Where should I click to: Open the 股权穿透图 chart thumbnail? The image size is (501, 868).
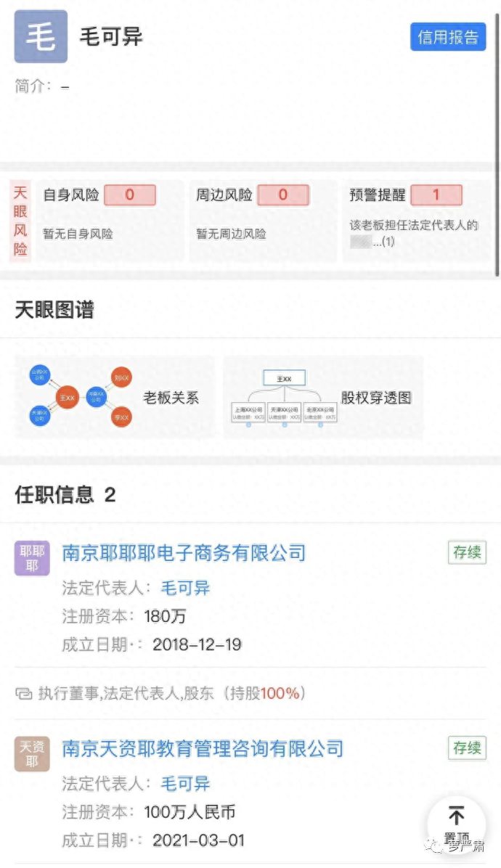pyautogui.click(x=284, y=398)
